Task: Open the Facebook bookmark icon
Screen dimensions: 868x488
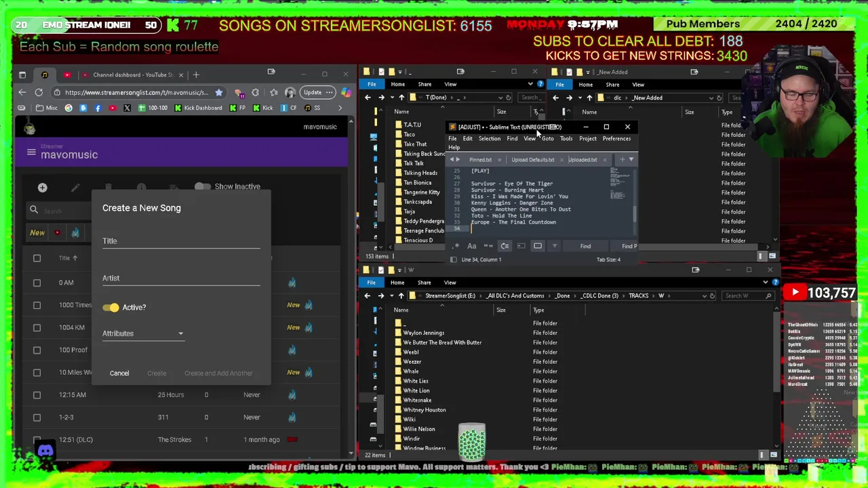Action: tap(98, 108)
